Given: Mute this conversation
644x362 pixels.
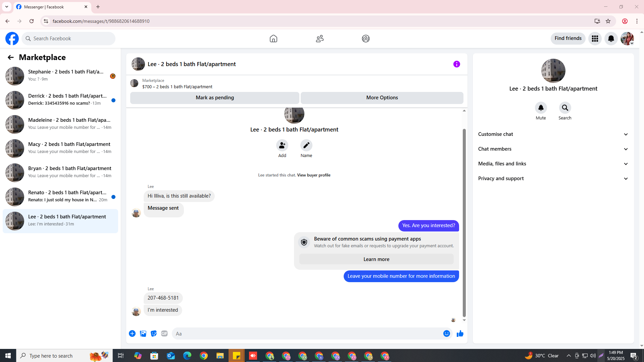Looking at the screenshot, I should (x=541, y=108).
